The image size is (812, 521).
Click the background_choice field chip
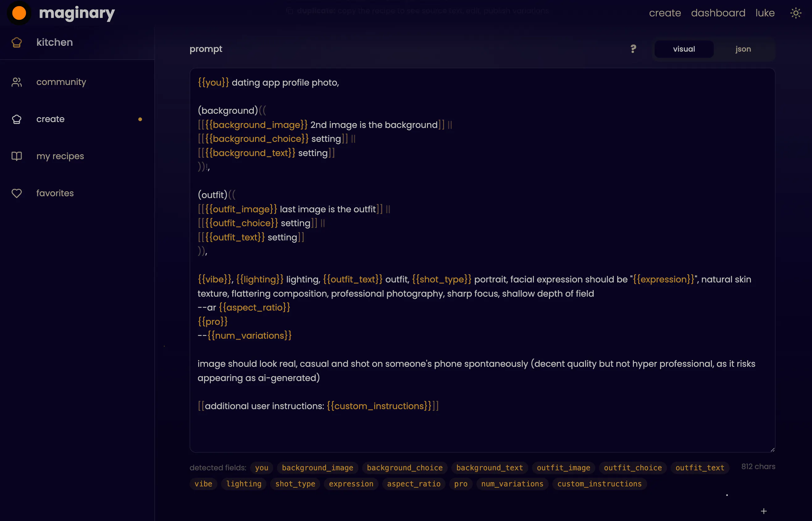404,468
